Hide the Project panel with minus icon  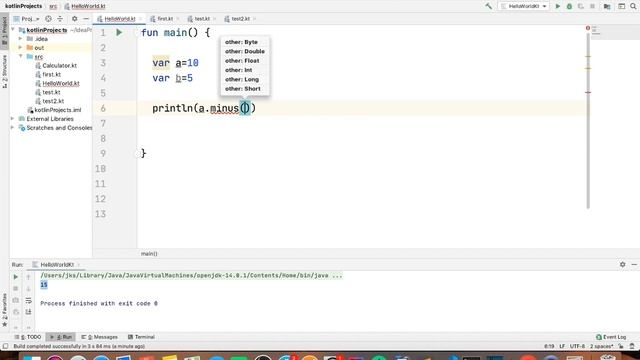click(86, 19)
